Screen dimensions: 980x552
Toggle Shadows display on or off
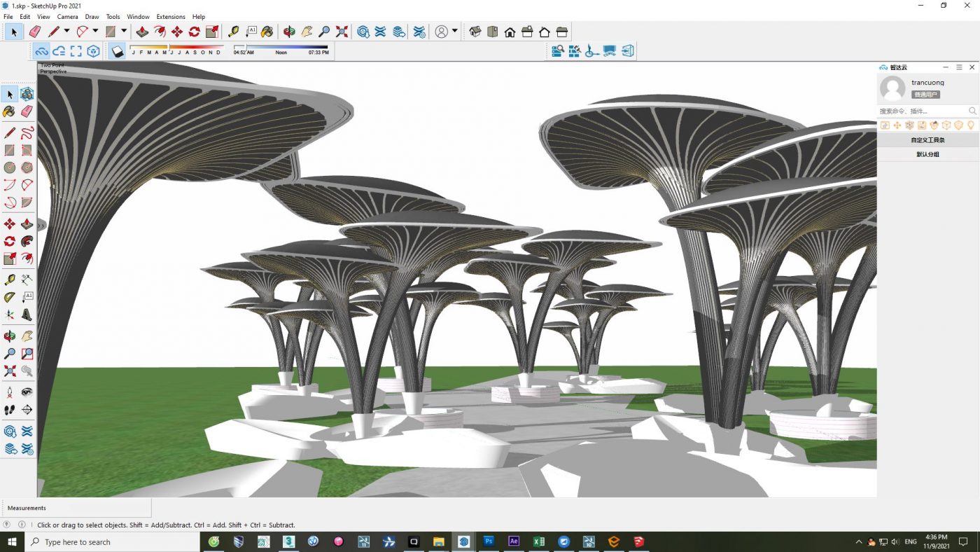(118, 51)
